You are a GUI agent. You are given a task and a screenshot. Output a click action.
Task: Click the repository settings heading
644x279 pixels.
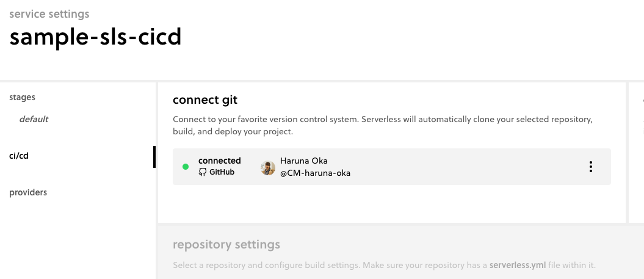pos(226,245)
